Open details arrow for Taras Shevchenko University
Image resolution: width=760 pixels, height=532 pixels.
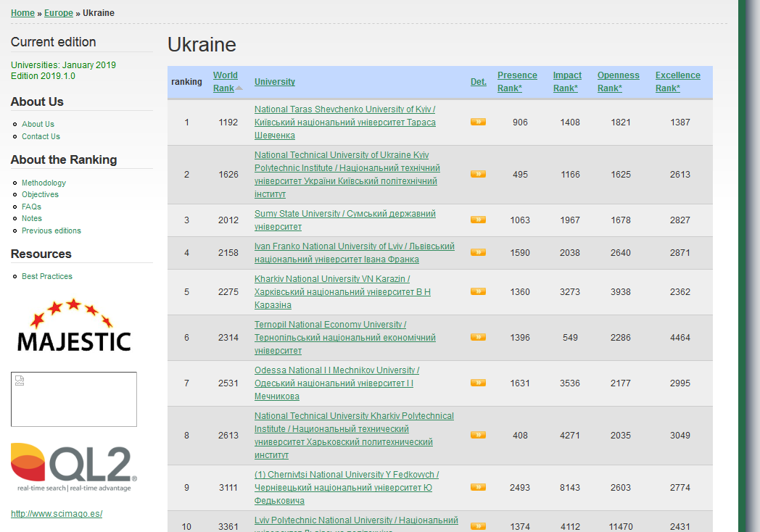coord(478,122)
